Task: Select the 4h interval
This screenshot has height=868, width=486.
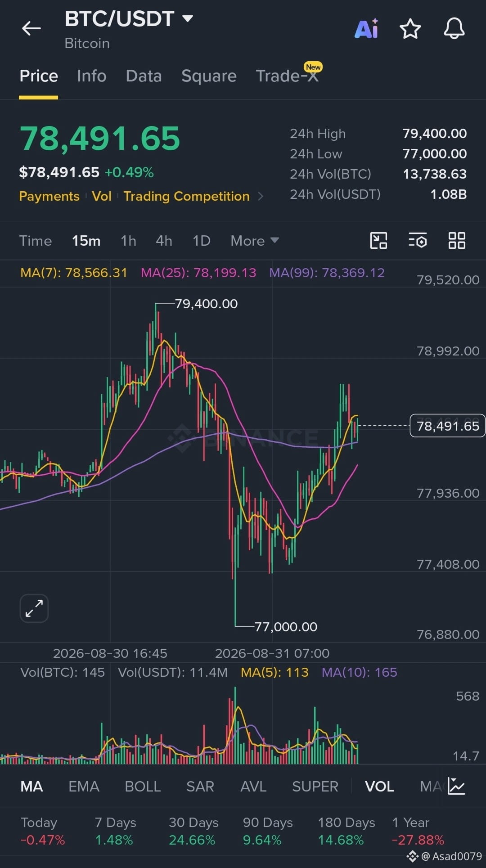Action: click(x=164, y=241)
